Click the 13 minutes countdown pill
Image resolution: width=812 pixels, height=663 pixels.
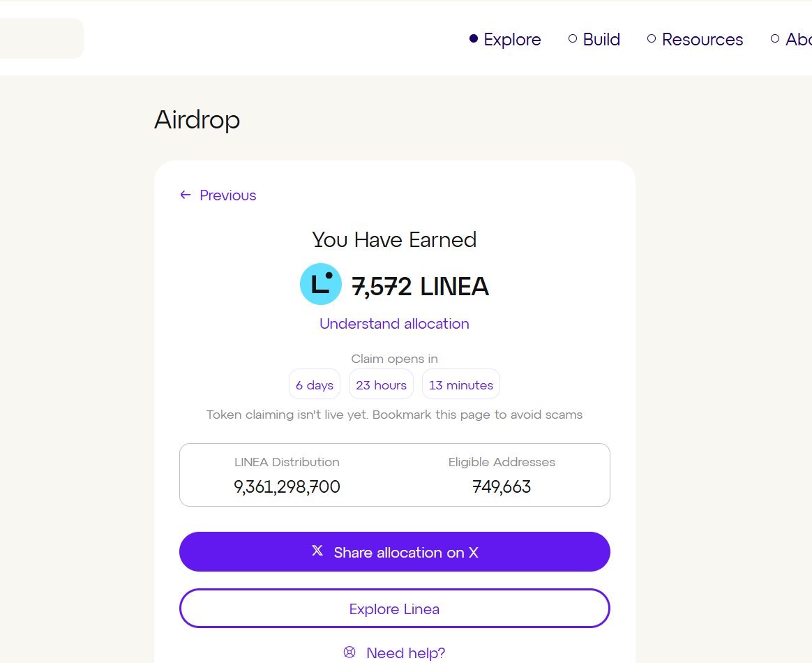[461, 385]
